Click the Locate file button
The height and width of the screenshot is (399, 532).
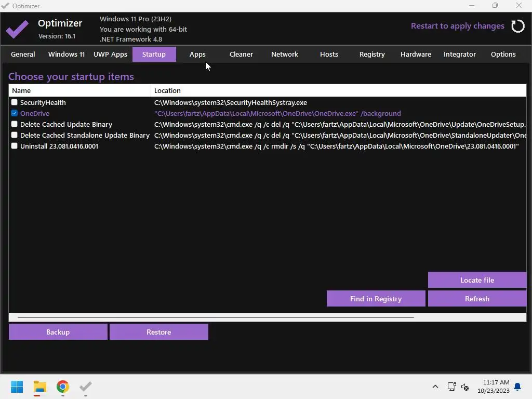click(477, 280)
